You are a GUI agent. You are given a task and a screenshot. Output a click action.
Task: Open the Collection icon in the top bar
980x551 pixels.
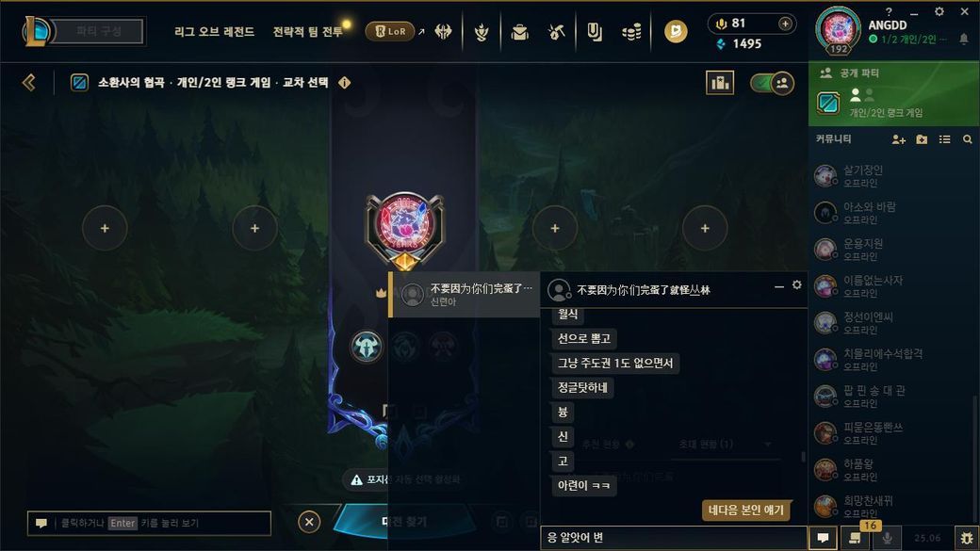[x=519, y=31]
